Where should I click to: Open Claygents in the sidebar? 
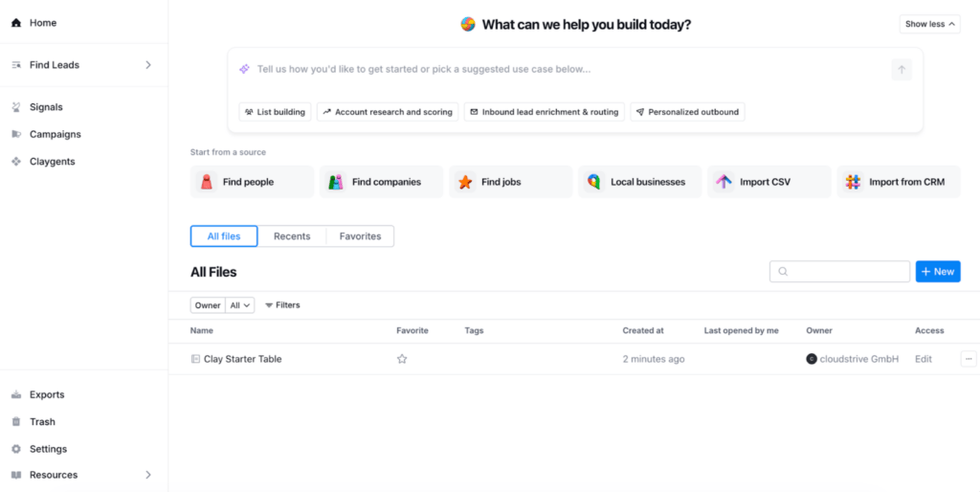pos(52,162)
